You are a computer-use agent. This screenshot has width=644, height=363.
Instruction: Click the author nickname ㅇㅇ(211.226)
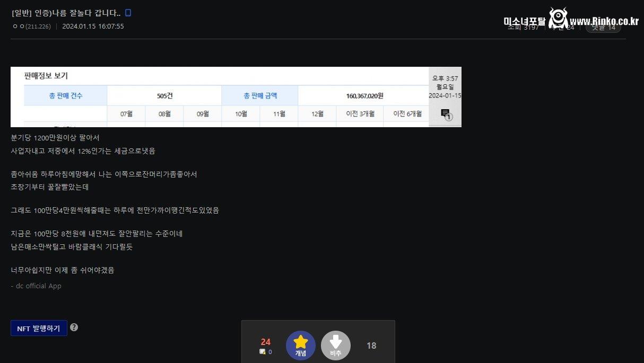click(x=32, y=26)
